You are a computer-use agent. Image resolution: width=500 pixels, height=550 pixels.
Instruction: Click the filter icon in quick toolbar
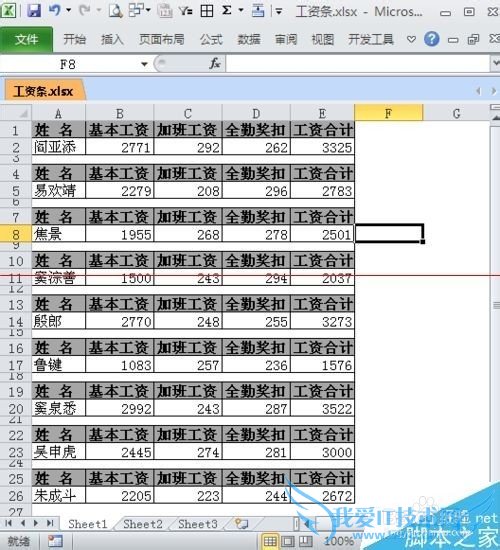(x=185, y=11)
